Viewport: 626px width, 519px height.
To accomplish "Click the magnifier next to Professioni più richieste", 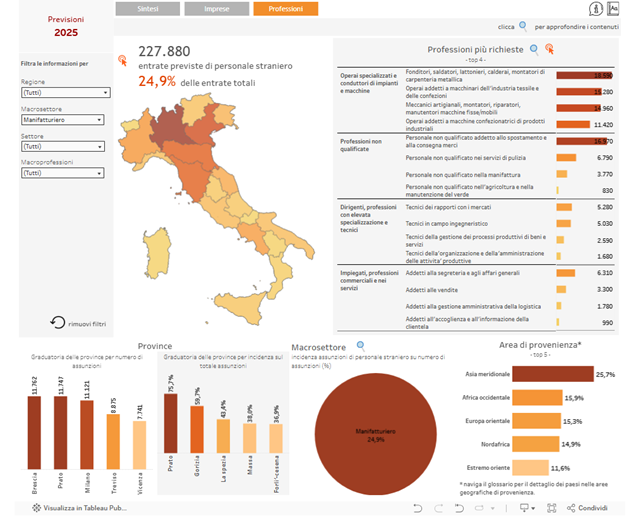I will 535,48.
